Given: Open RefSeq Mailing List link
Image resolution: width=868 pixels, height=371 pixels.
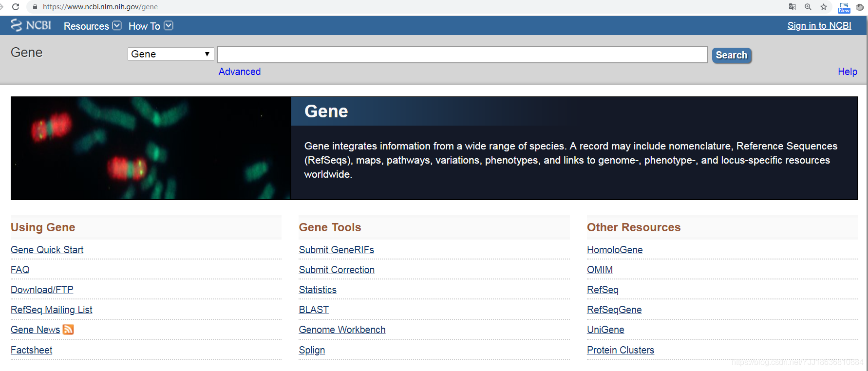Looking at the screenshot, I should pos(52,310).
